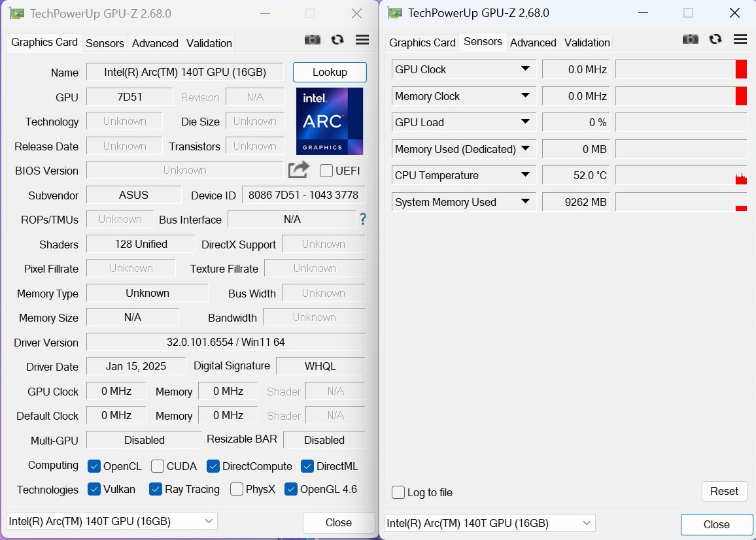
Task: Open Validation tab in Sensors window
Action: pyautogui.click(x=587, y=42)
